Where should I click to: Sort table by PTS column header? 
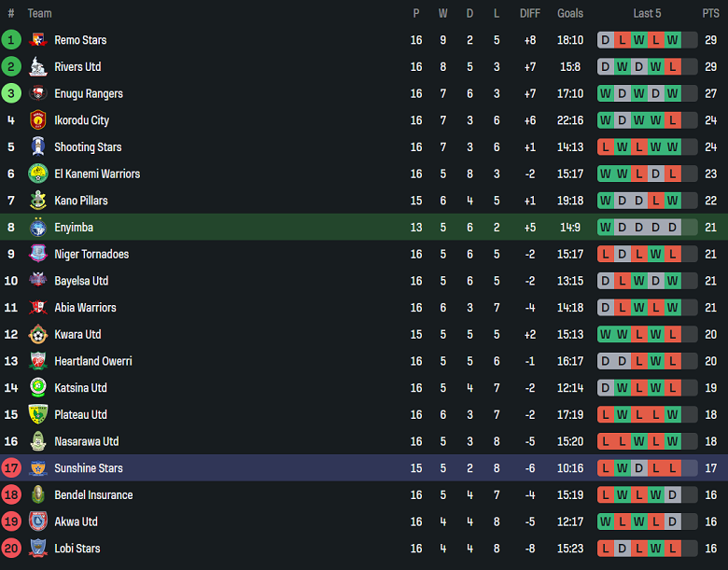pyautogui.click(x=710, y=13)
